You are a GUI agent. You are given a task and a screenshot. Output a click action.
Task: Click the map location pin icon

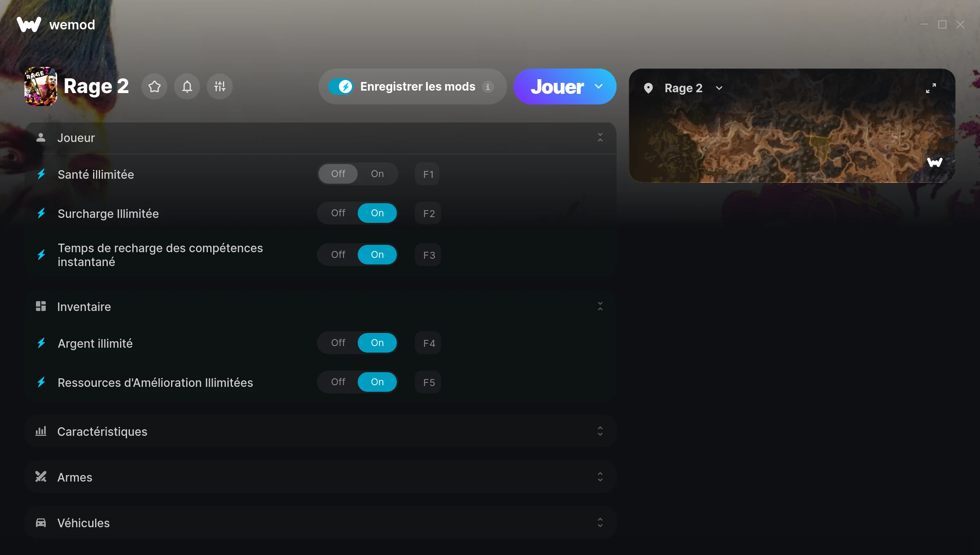tap(648, 88)
